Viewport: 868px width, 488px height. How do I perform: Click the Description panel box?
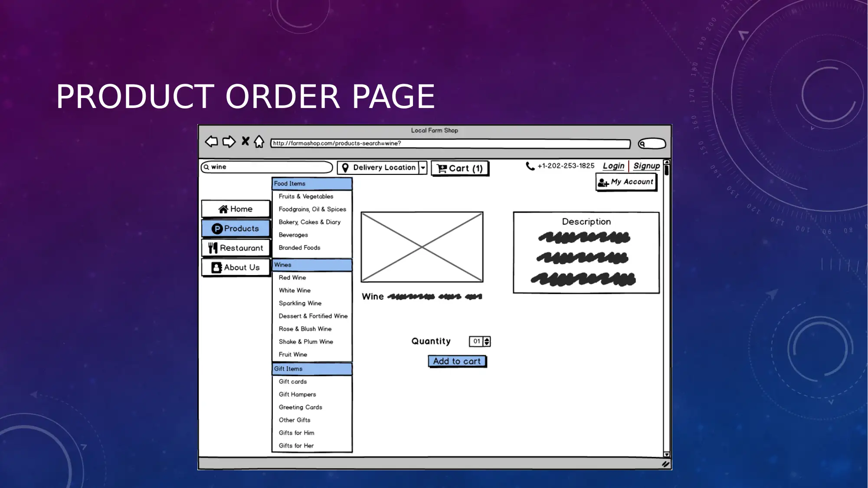(x=586, y=253)
